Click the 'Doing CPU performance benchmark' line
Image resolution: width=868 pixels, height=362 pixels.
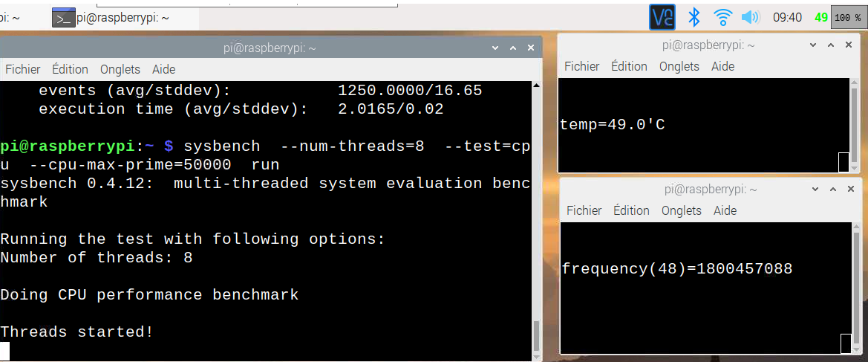point(149,295)
